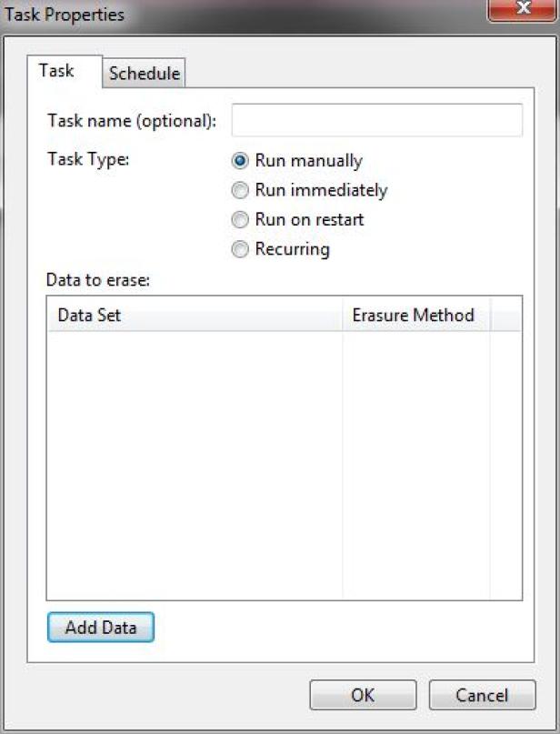Sort by the Data Set column header
The height and width of the screenshot is (734, 560).
point(195,315)
